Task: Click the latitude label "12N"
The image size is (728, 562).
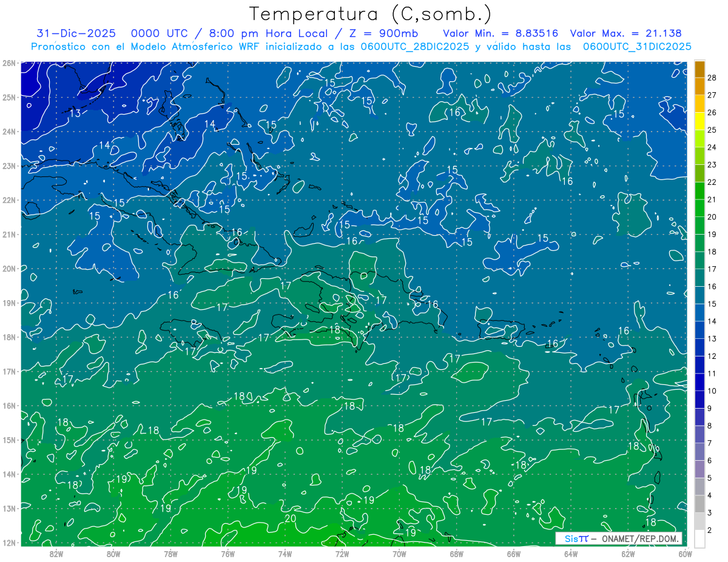Action: 9,543
